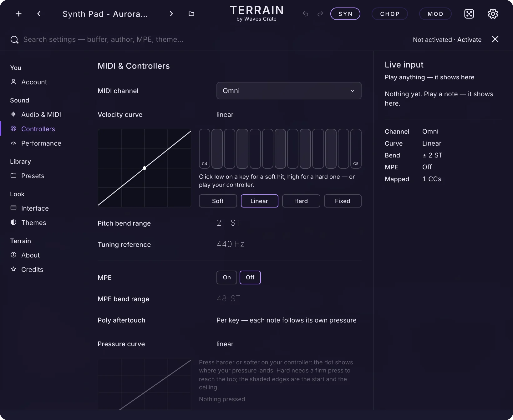513x420 pixels.
Task: Switch to the MOD tab
Action: click(x=435, y=14)
